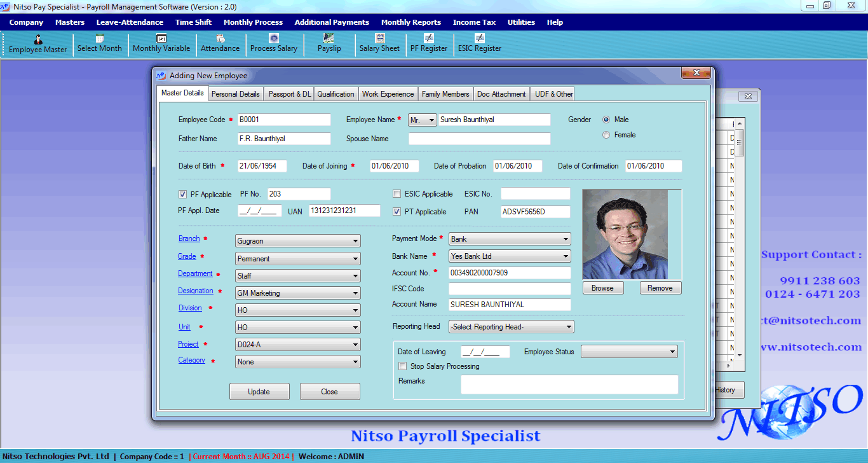The height and width of the screenshot is (463, 868).
Task: Click the Branch link label
Action: 189,238
